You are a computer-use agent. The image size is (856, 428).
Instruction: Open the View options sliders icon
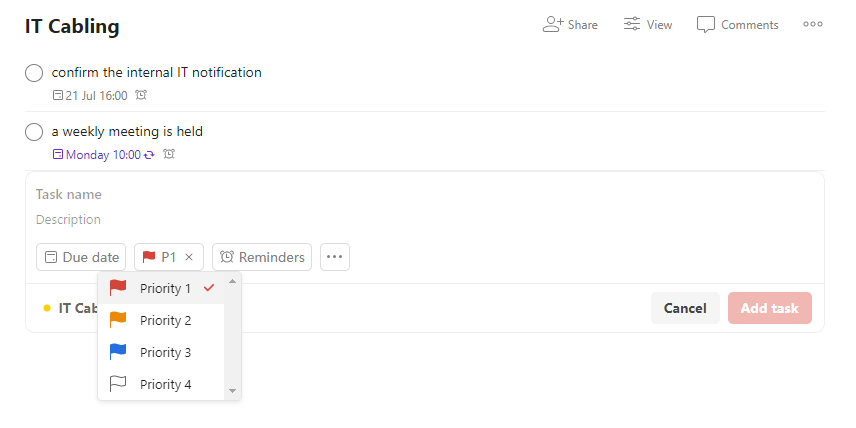(x=632, y=24)
